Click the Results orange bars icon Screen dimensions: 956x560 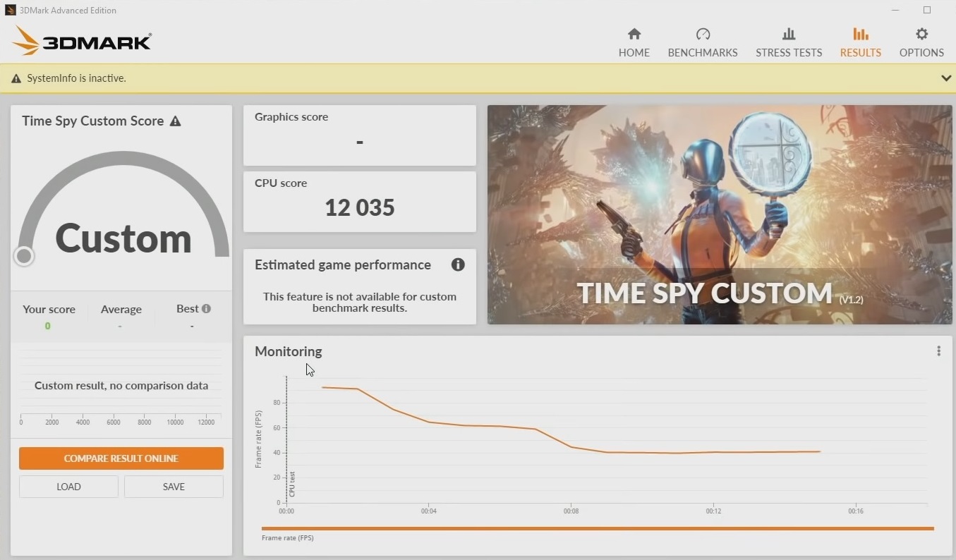tap(860, 34)
